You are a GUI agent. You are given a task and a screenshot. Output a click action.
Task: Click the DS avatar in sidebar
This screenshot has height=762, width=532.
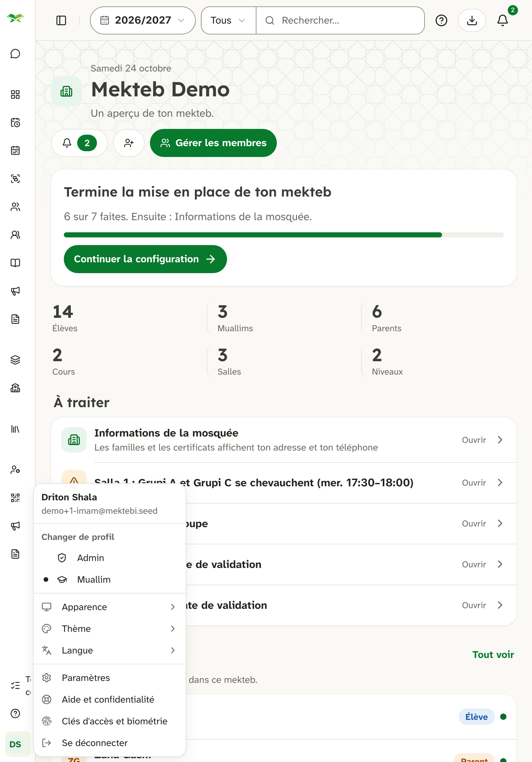[x=15, y=744]
